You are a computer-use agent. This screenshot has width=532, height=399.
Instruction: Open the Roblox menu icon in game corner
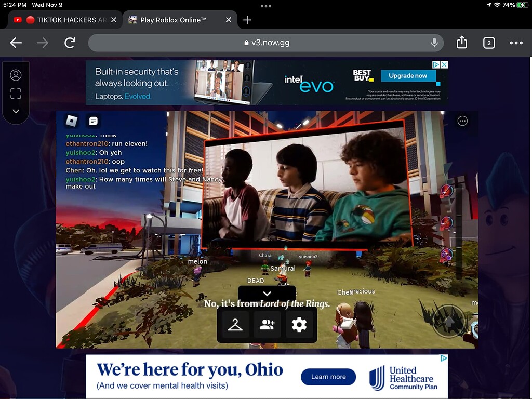71,121
